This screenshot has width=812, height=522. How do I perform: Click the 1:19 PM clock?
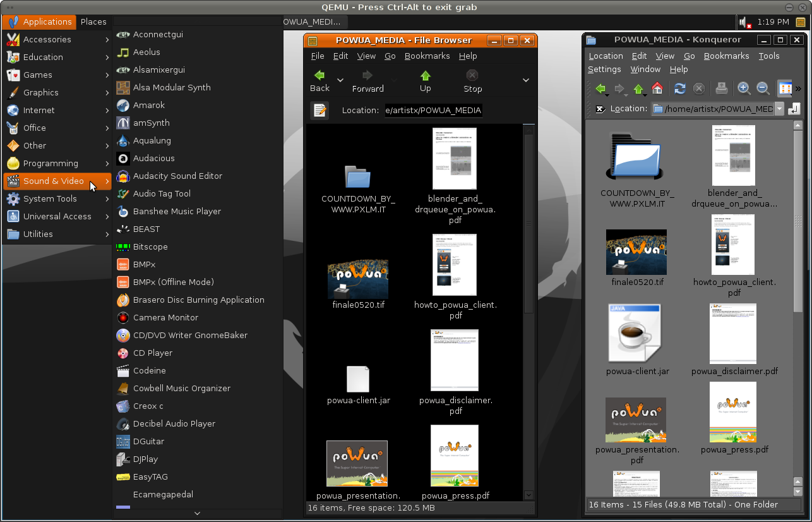click(x=773, y=22)
